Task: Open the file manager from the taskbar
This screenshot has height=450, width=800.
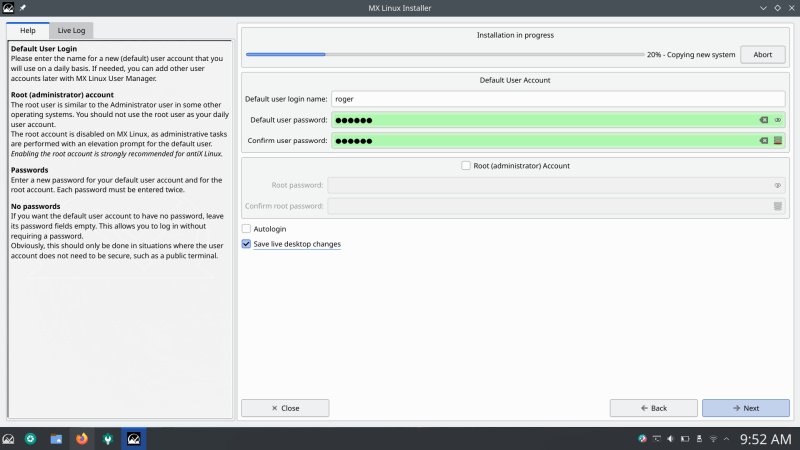Action: [56, 439]
